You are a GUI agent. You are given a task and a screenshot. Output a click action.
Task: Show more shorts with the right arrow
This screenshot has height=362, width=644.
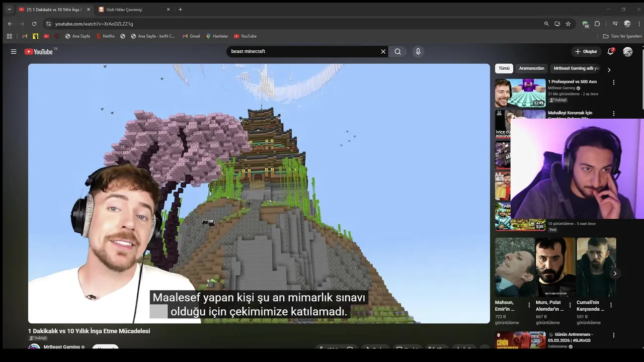[x=615, y=274]
